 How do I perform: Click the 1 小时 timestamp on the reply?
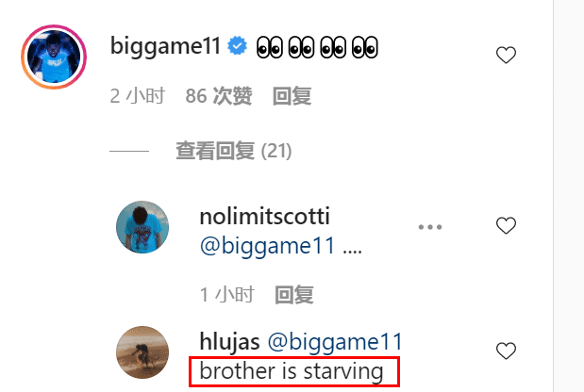pyautogui.click(x=227, y=295)
